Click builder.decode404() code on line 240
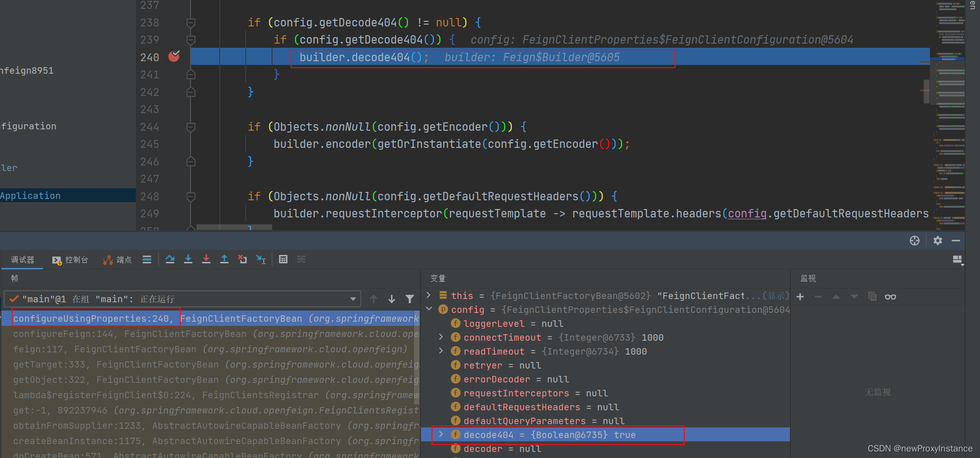The image size is (980, 458). pos(364,57)
